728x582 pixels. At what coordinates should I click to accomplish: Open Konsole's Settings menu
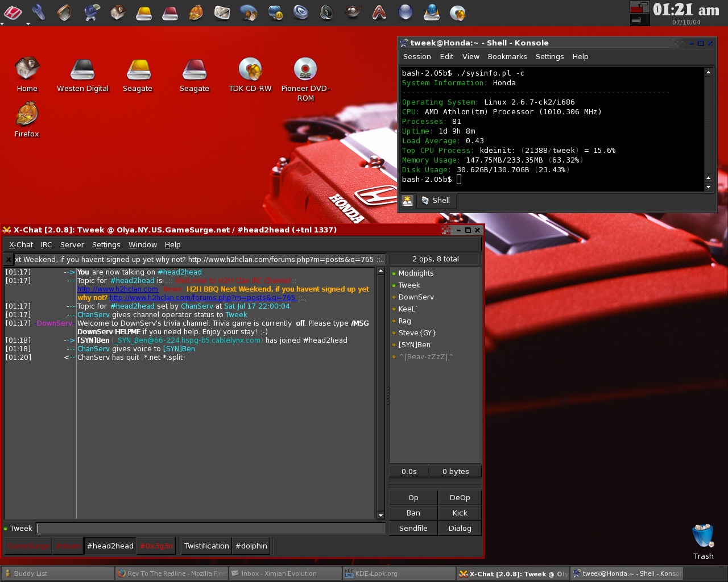click(x=549, y=57)
